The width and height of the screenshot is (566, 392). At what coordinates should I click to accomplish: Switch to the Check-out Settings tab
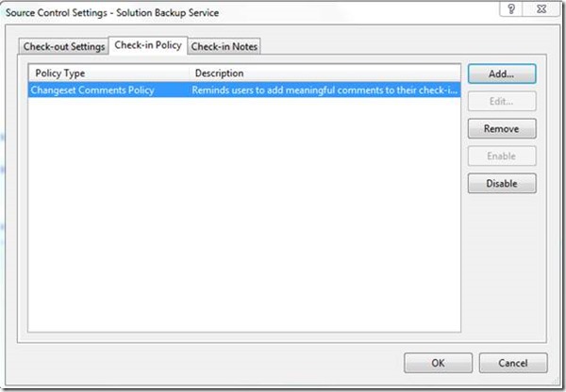click(63, 46)
